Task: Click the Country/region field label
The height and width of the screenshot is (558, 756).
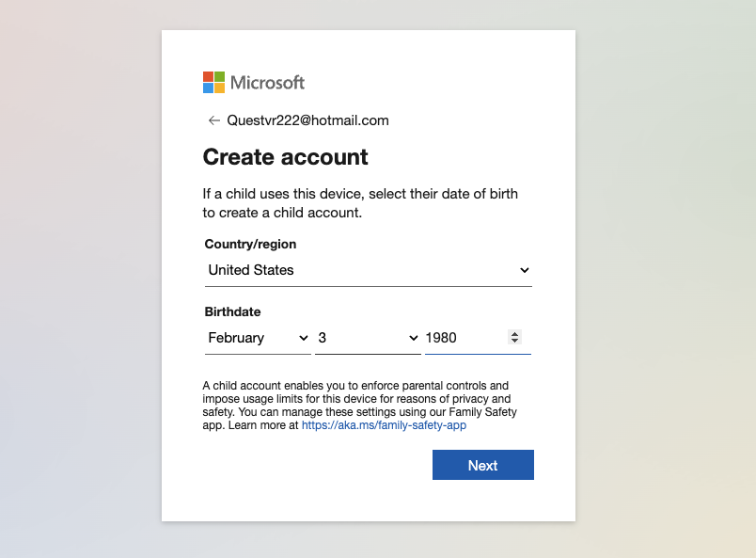Action: (x=250, y=244)
